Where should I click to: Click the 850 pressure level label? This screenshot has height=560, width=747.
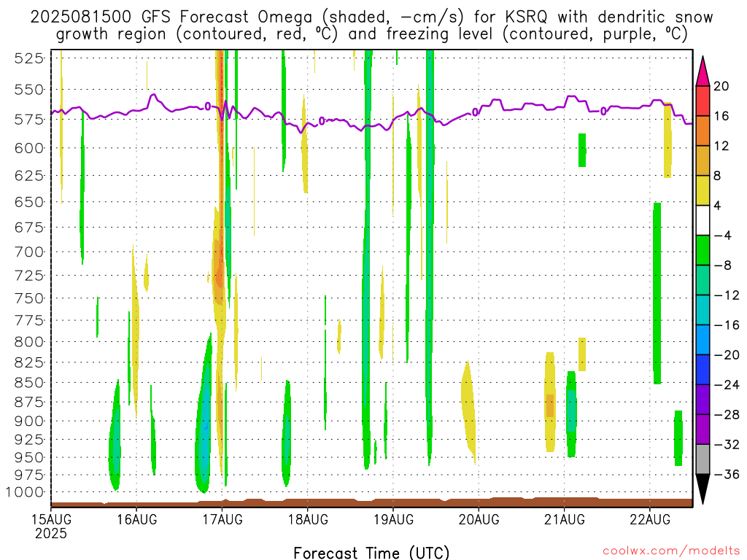tap(29, 383)
